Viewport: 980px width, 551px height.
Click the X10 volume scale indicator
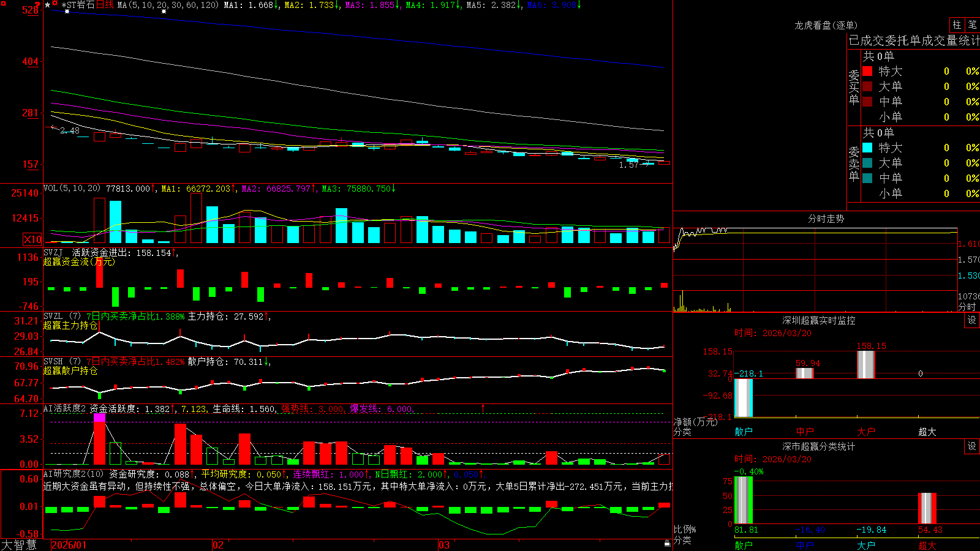[32, 239]
